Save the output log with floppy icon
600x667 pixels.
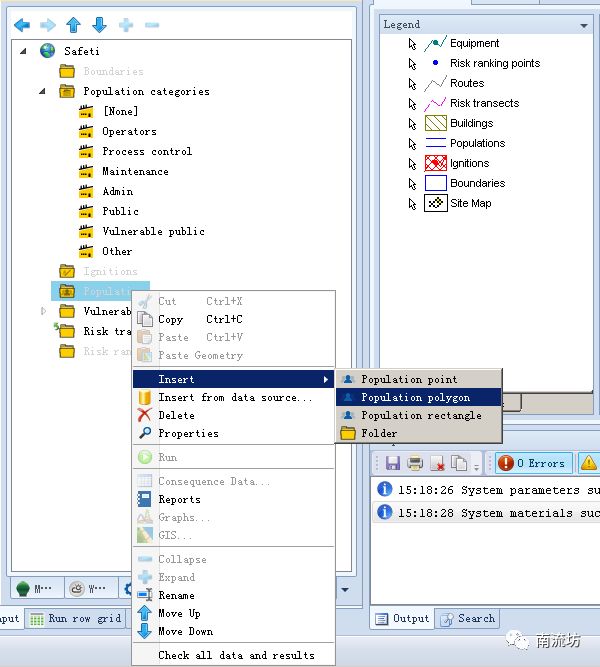393,463
